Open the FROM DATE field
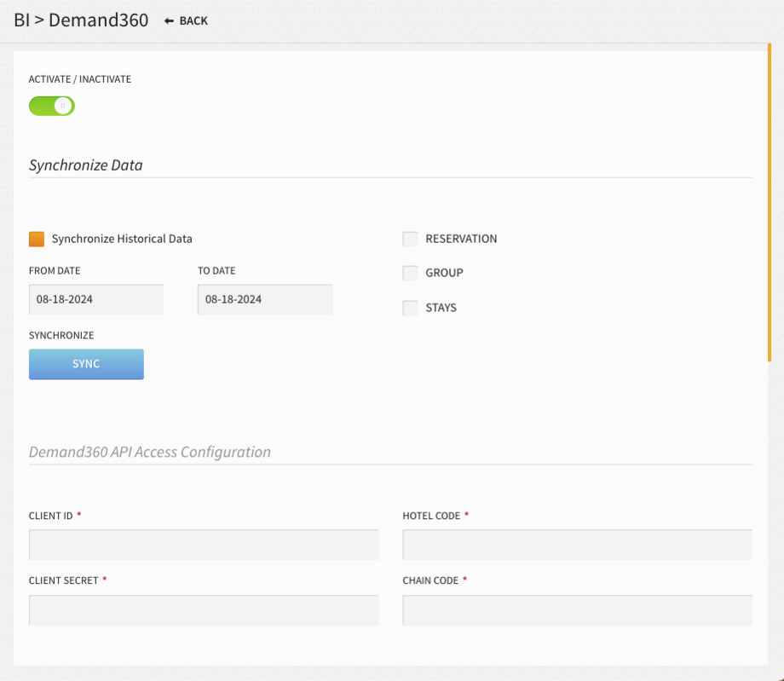 (x=96, y=299)
